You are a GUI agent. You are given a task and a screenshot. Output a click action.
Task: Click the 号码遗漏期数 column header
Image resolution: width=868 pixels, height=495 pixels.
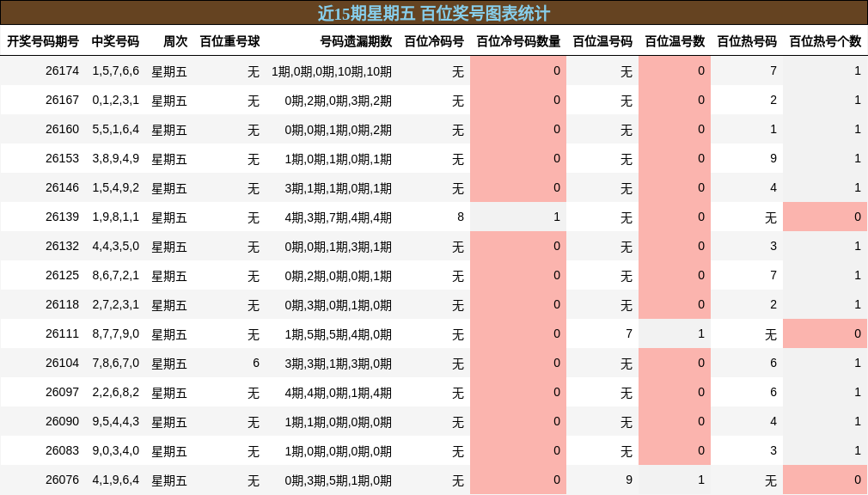[356, 41]
